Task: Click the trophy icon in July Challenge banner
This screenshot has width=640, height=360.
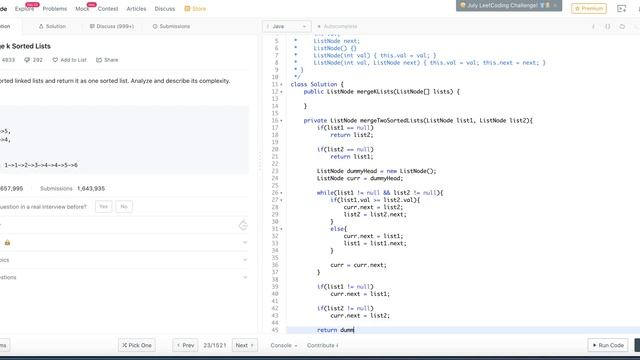Action: point(542,5)
